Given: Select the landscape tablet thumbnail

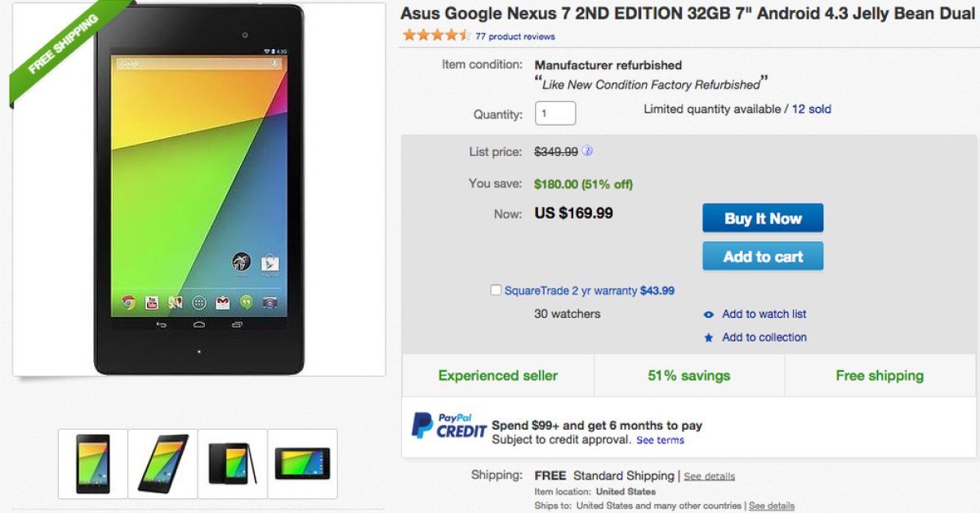Looking at the screenshot, I should 302,463.
